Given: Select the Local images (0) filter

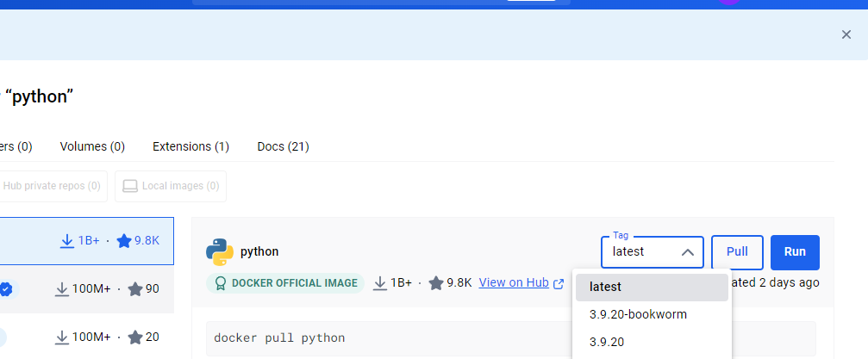Looking at the screenshot, I should (171, 186).
